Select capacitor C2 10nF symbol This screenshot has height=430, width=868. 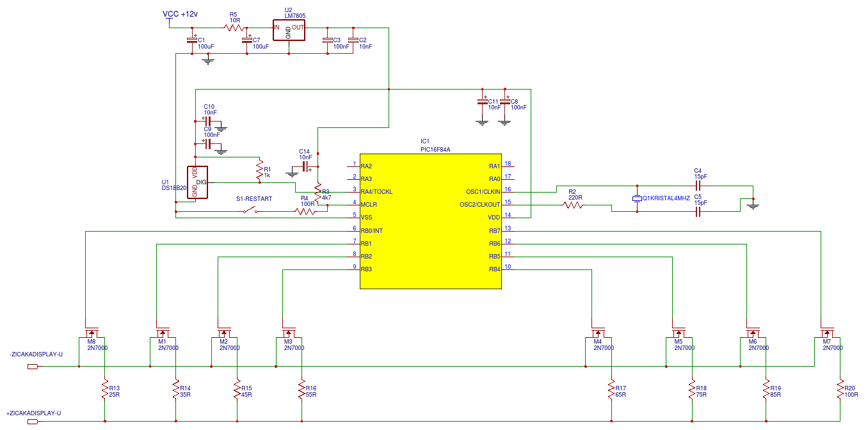[x=353, y=40]
